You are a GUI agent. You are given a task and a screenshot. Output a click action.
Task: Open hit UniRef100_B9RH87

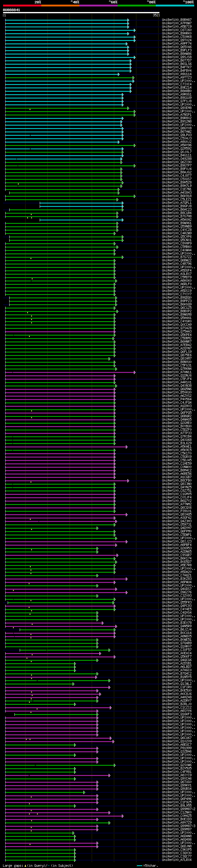[x=177, y=20]
